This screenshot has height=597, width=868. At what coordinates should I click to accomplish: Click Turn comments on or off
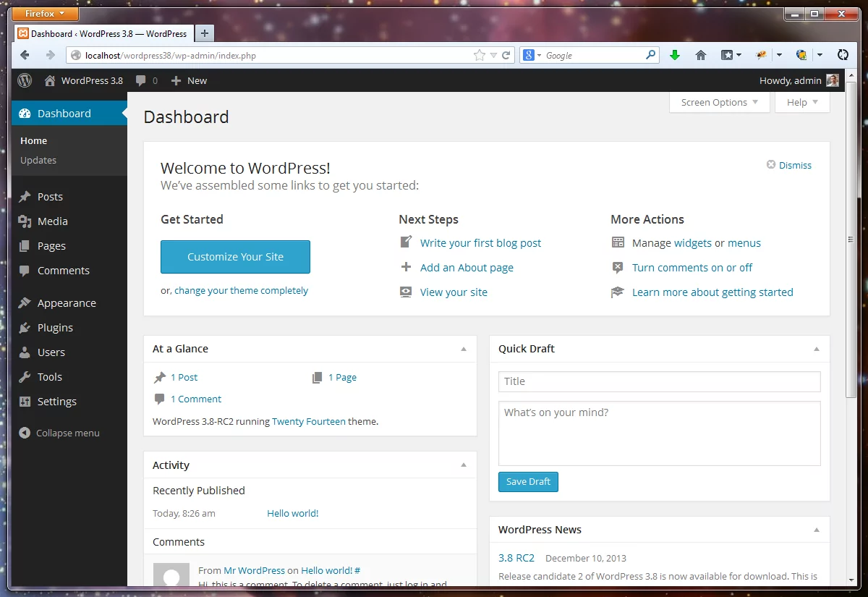click(x=692, y=268)
